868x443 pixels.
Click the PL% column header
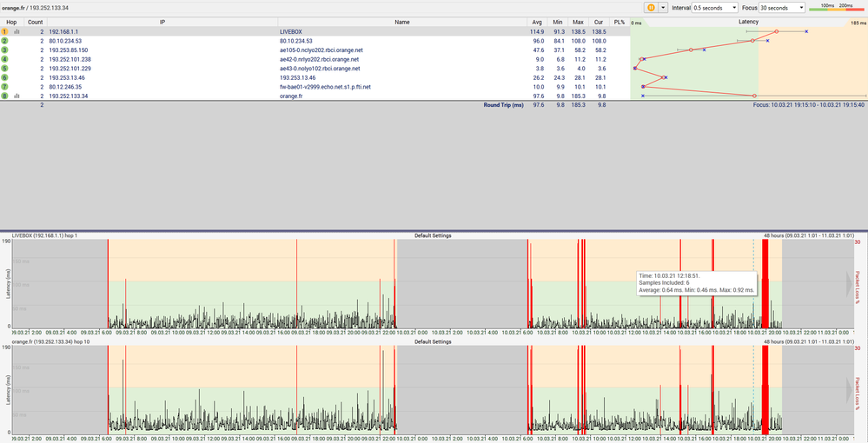point(620,23)
